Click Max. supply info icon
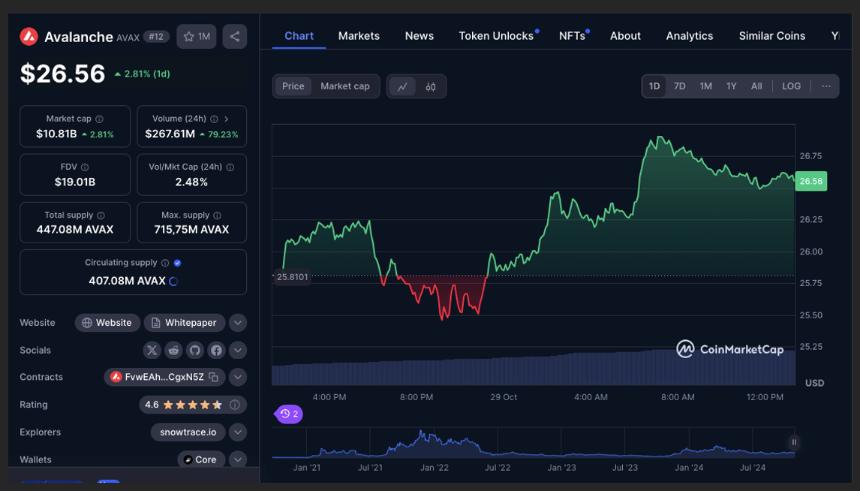The image size is (860, 491). [x=217, y=216]
